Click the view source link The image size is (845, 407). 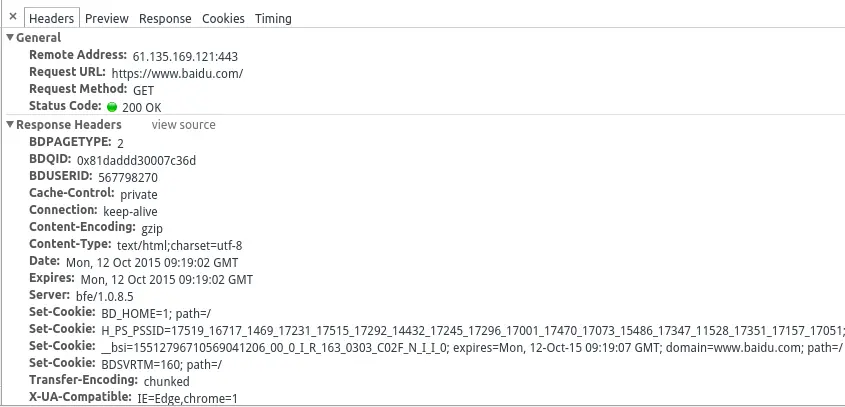[183, 125]
